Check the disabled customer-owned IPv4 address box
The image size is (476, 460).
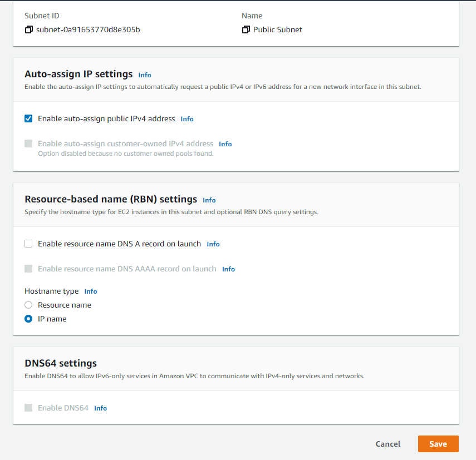pos(28,144)
